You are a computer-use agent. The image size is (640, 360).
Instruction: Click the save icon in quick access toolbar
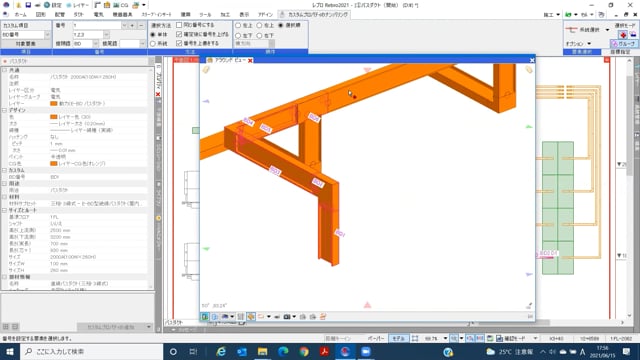(28, 5)
